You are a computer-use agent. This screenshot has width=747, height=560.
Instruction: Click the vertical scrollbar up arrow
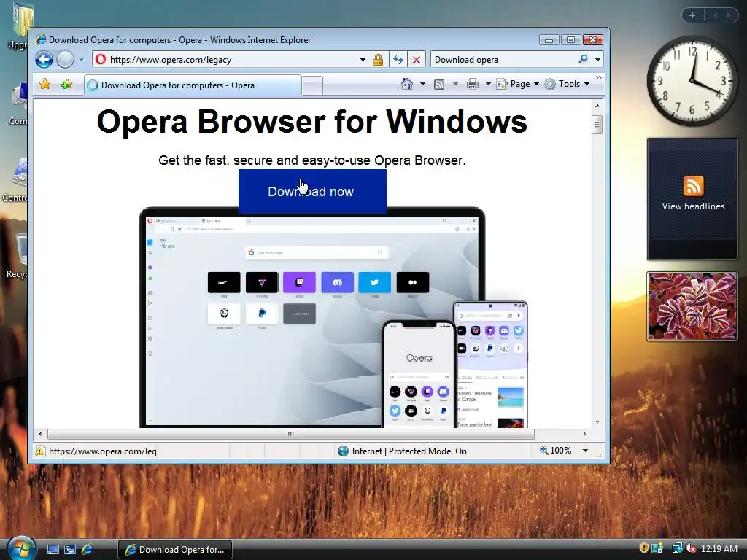[597, 106]
